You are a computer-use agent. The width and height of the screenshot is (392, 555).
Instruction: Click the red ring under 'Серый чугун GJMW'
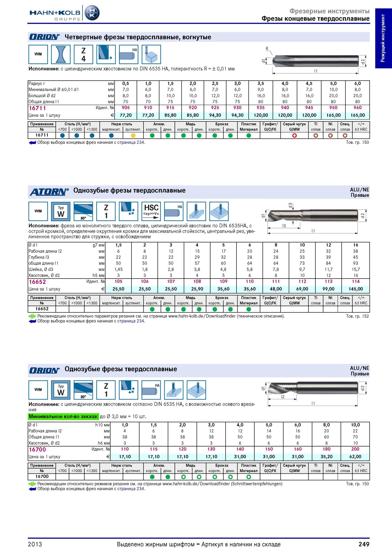[x=294, y=136]
